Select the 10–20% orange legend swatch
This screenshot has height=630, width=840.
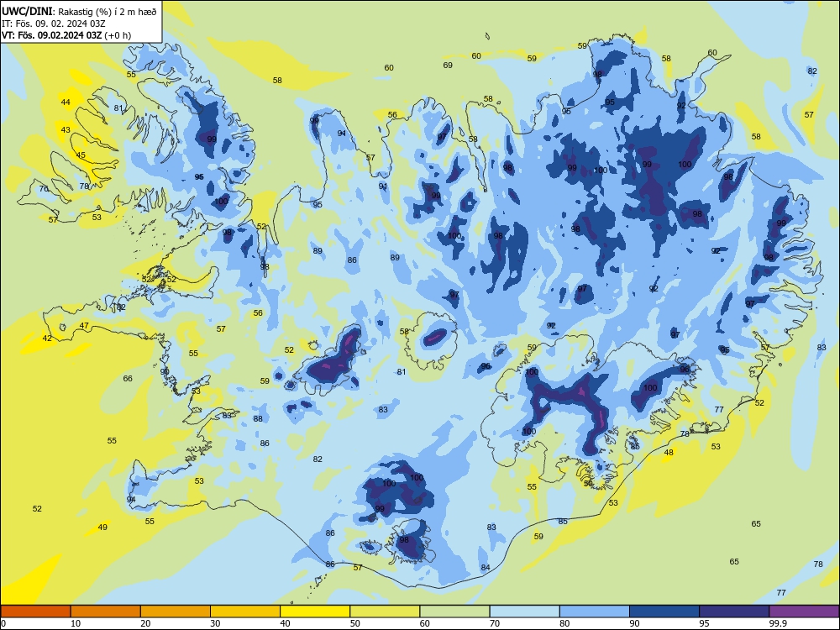(x=106, y=612)
